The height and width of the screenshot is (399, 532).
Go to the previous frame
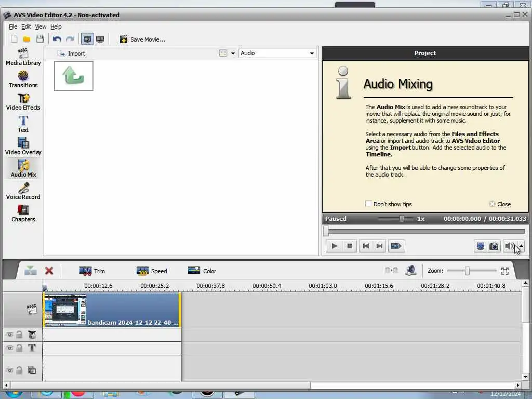366,246
